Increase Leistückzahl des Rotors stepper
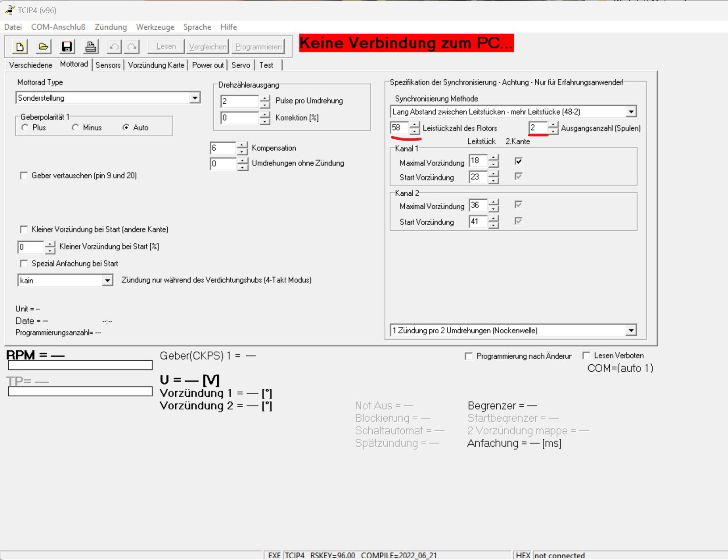 414,125
